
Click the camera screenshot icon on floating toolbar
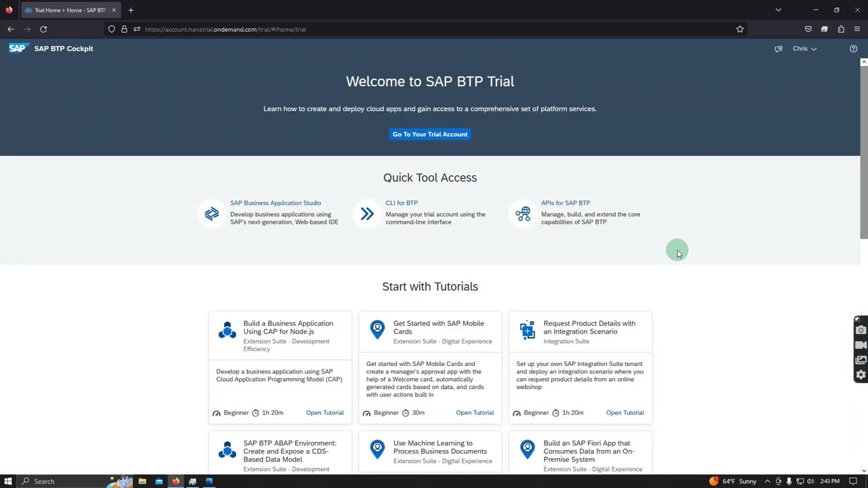click(x=861, y=330)
